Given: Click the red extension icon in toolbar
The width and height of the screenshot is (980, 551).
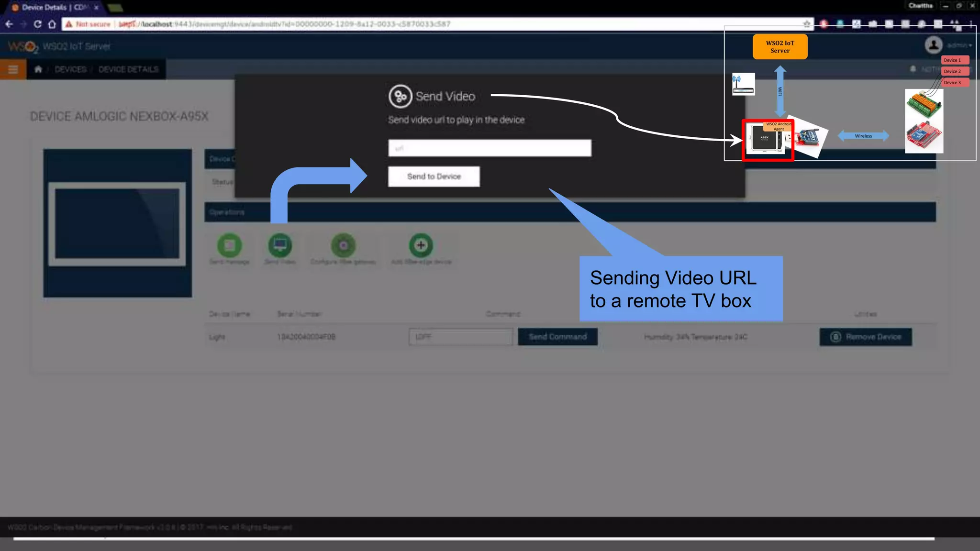Looking at the screenshot, I should coord(824,24).
